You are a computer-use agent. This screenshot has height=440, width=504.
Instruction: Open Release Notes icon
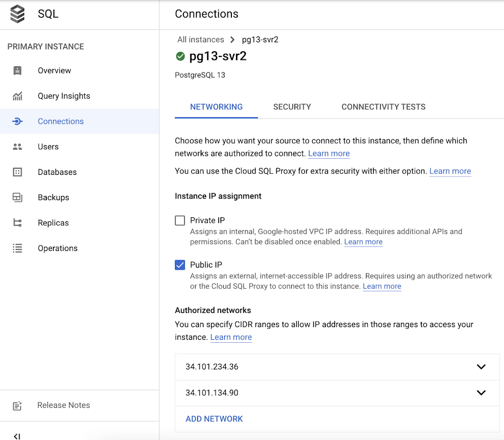[x=17, y=405]
